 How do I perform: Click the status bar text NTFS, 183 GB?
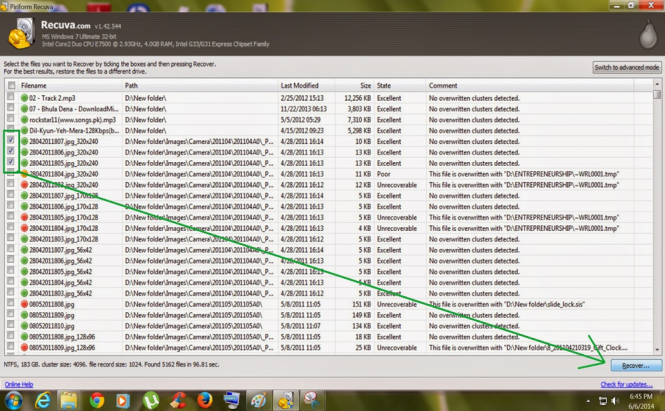(x=112, y=364)
